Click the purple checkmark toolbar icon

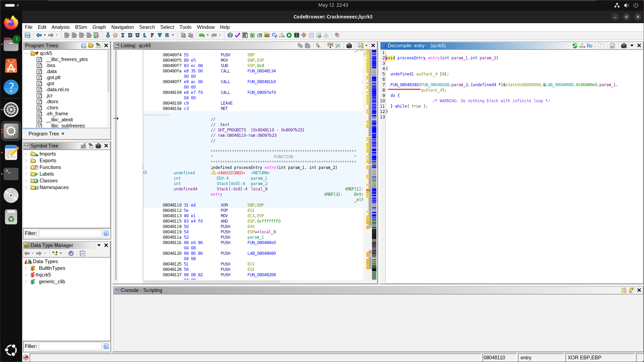click(x=237, y=35)
